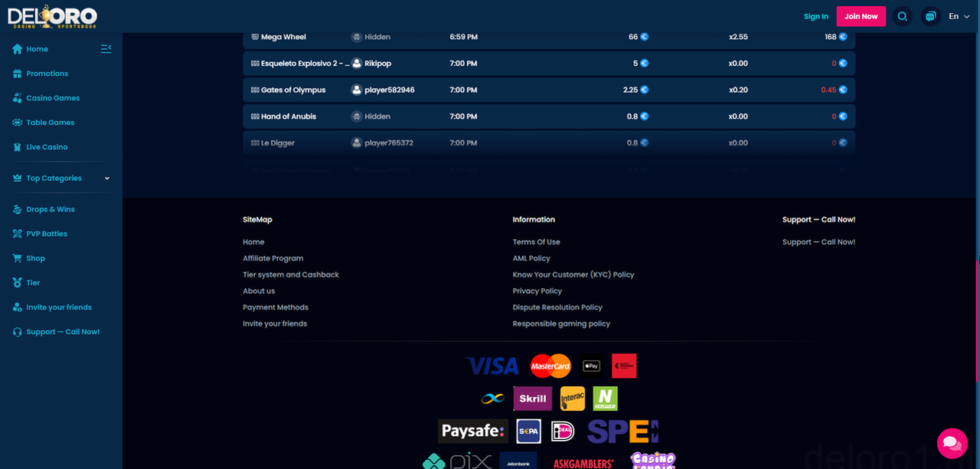Click the Shop cart icon
Image resolution: width=980 pixels, height=469 pixels.
pos(18,258)
